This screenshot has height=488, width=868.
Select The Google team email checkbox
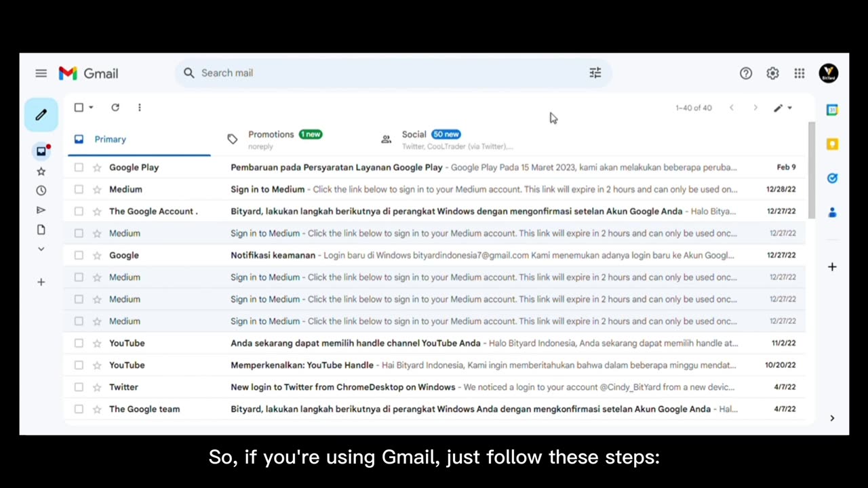coord(79,409)
